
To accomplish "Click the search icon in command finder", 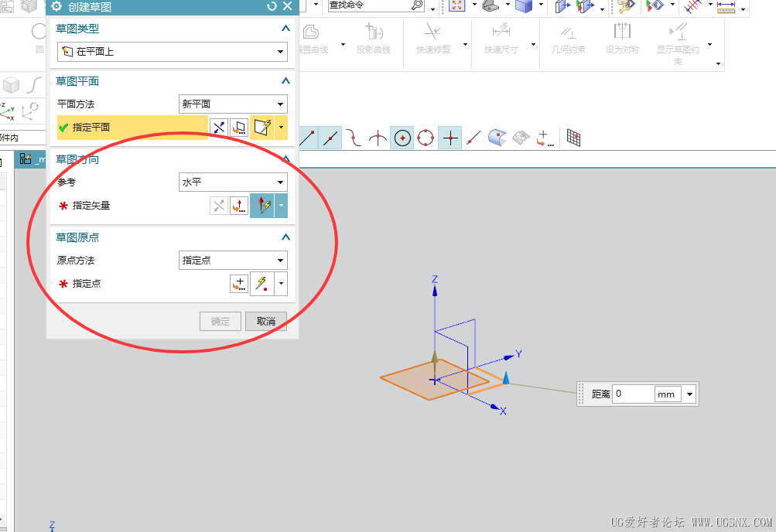I will point(417,5).
